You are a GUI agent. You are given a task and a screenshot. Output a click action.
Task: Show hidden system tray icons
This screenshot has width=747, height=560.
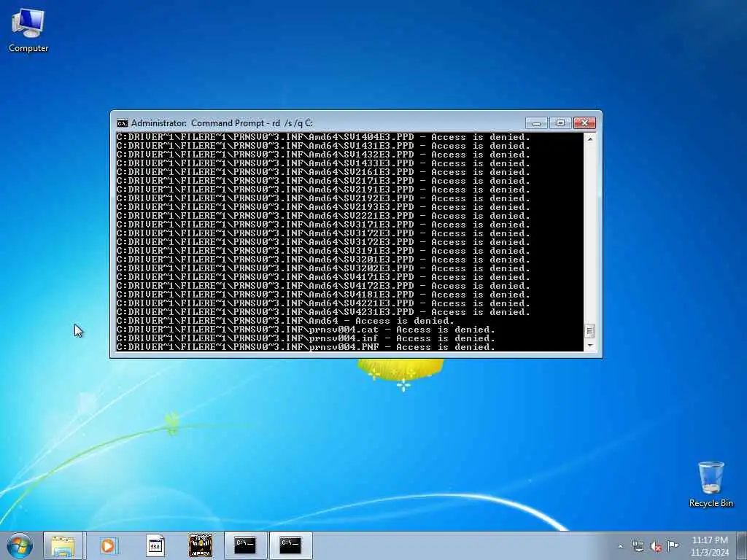click(620, 546)
